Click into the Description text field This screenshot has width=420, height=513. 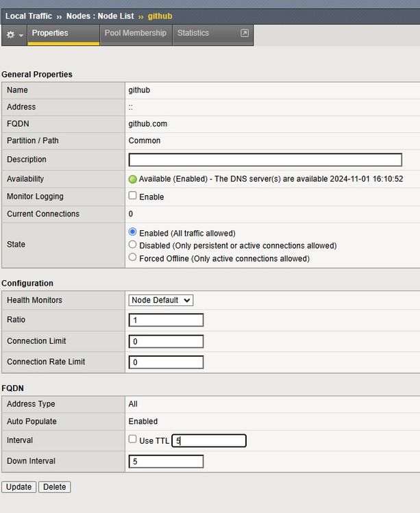pyautogui.click(x=265, y=160)
